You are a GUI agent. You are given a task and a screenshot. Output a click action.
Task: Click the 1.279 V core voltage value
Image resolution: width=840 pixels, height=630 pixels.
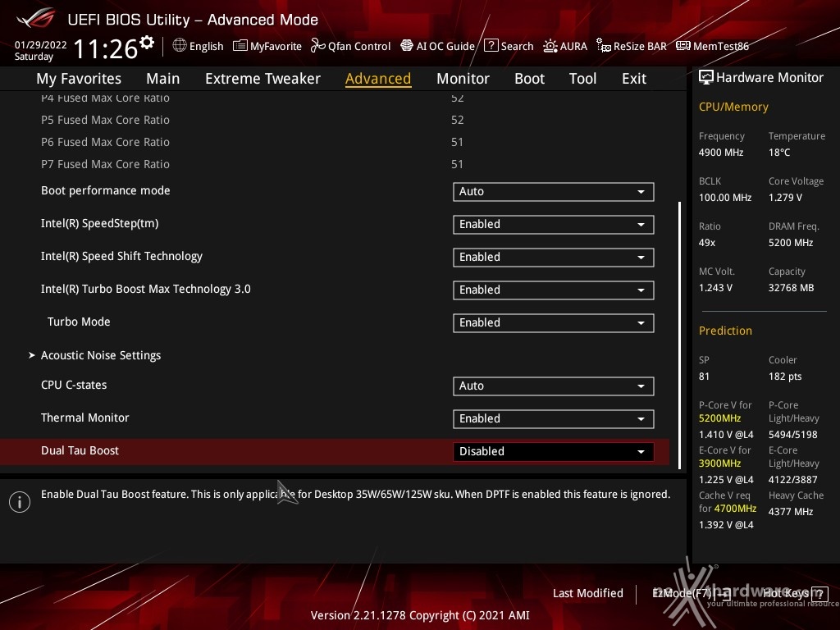click(785, 197)
